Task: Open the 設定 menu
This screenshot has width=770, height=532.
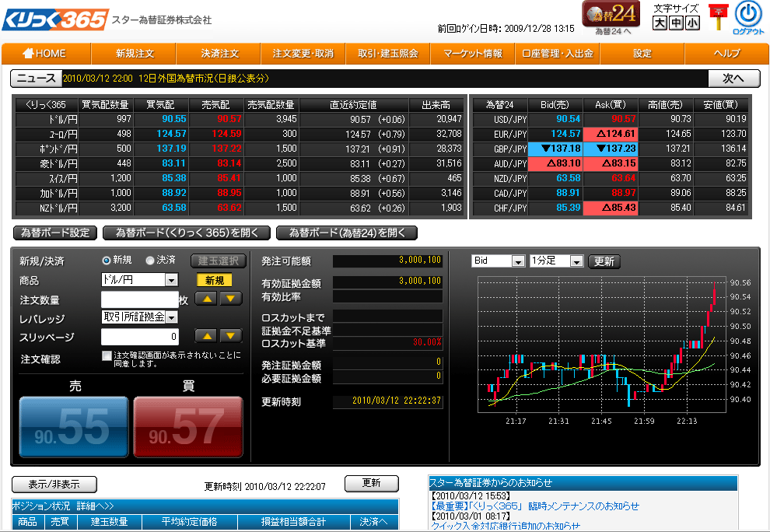Action: [x=642, y=54]
